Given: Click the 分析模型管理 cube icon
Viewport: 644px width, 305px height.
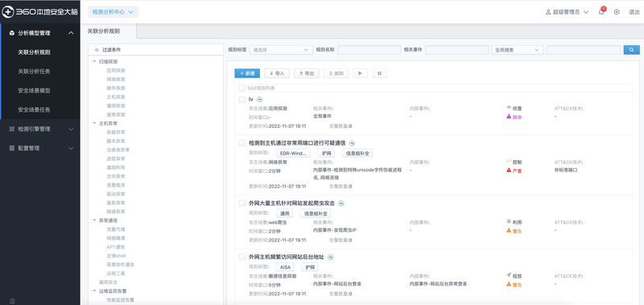Looking at the screenshot, I should 12,33.
